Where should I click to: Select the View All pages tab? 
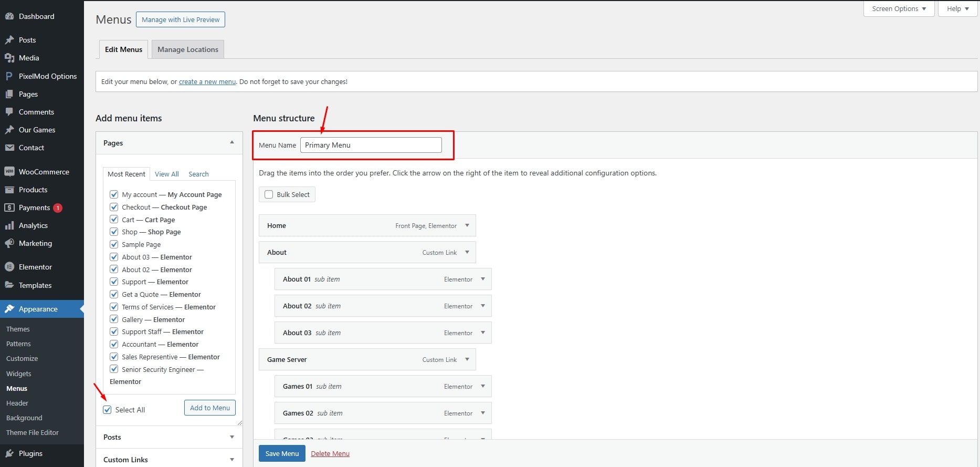tap(167, 174)
